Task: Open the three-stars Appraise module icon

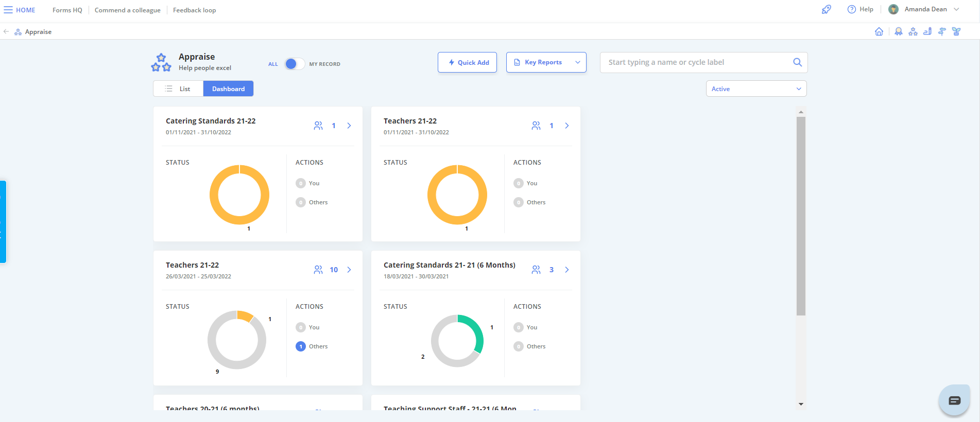Action: point(913,31)
